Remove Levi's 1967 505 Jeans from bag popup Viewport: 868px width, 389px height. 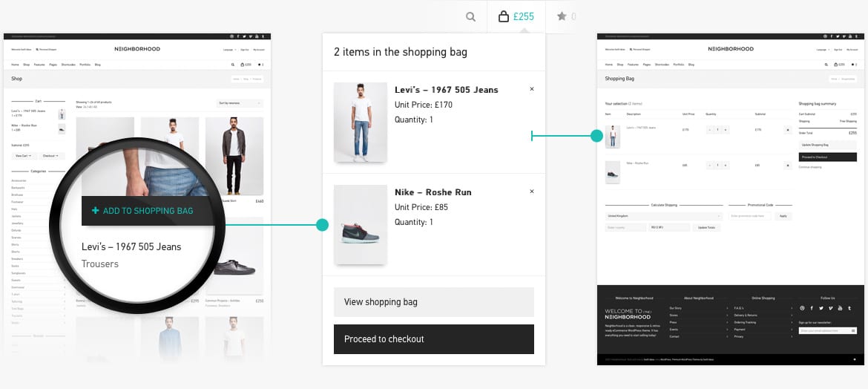(531, 89)
